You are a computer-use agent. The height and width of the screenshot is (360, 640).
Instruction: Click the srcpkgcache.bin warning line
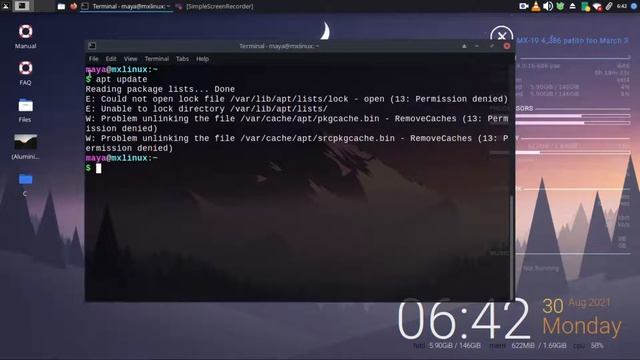(x=297, y=143)
